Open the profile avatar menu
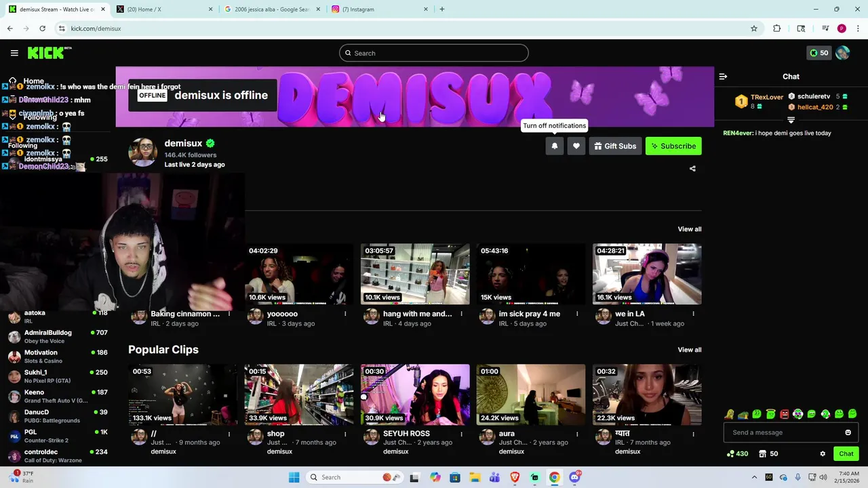This screenshot has width=868, height=488. (x=843, y=53)
